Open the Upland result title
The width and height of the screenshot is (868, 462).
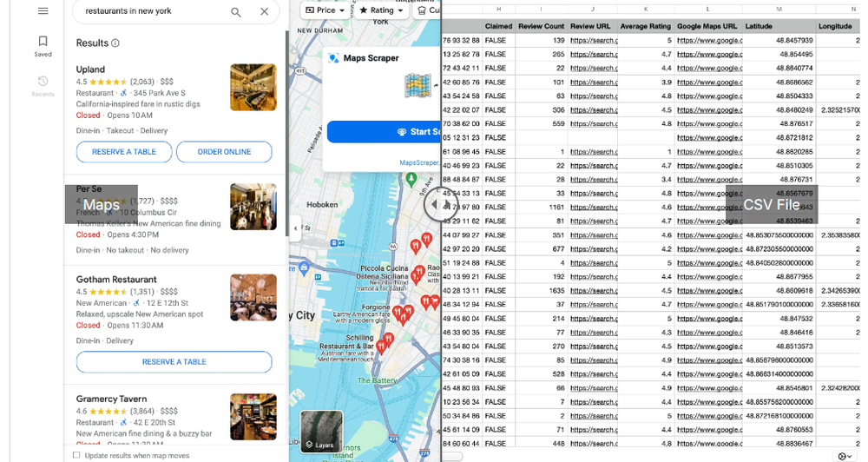click(91, 69)
